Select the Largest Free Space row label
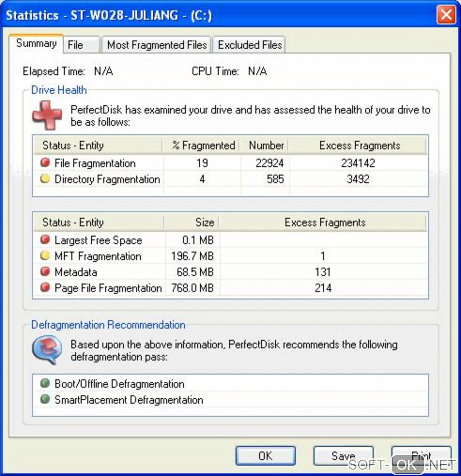The height and width of the screenshot is (476, 461). [99, 240]
